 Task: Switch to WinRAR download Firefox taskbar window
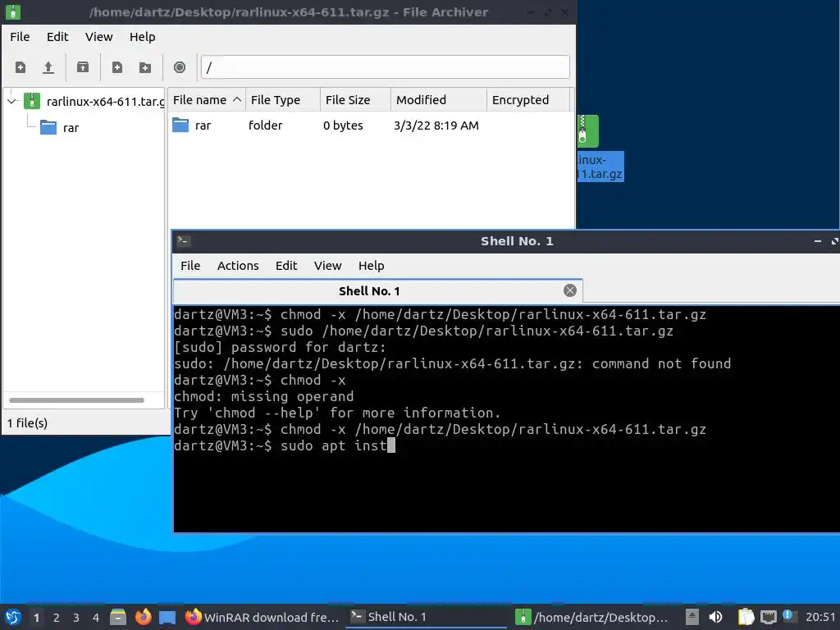[x=262, y=618]
